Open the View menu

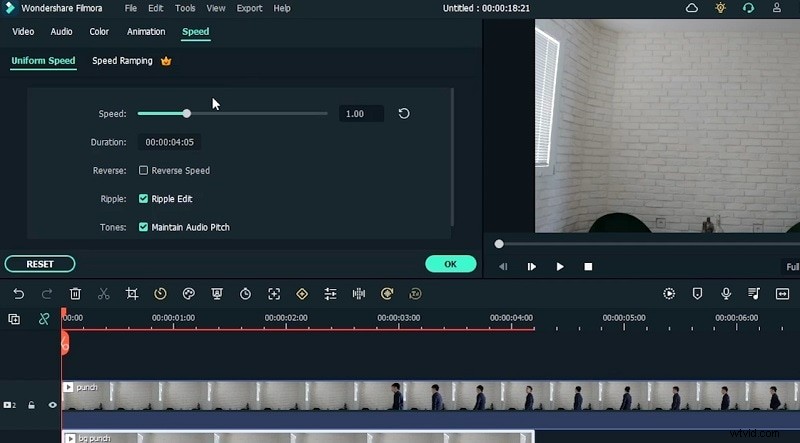(216, 8)
